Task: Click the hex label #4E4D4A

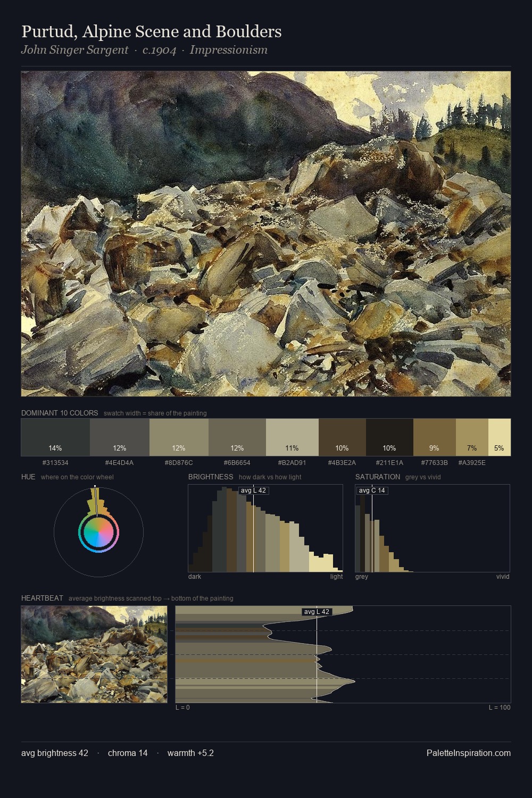Action: pos(120,463)
